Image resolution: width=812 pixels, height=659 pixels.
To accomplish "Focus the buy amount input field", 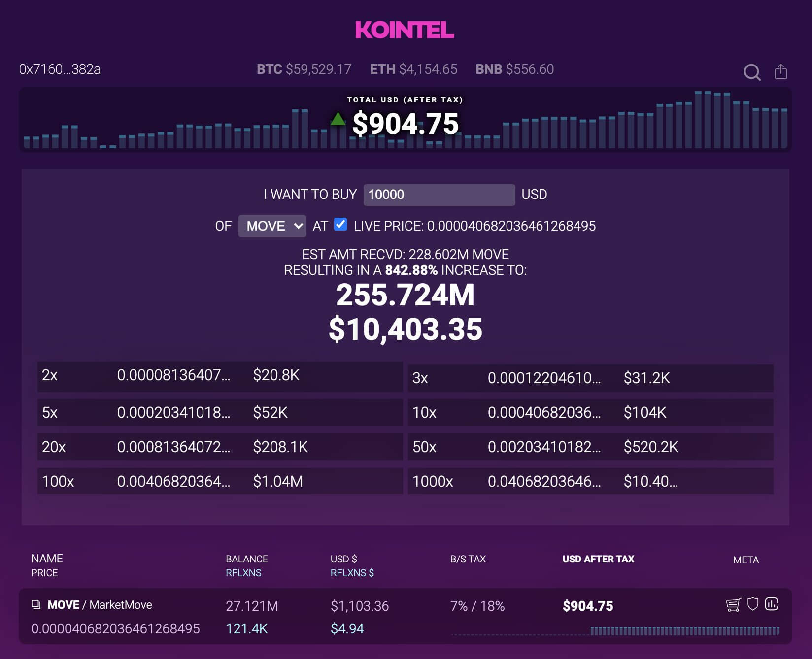I will point(439,195).
